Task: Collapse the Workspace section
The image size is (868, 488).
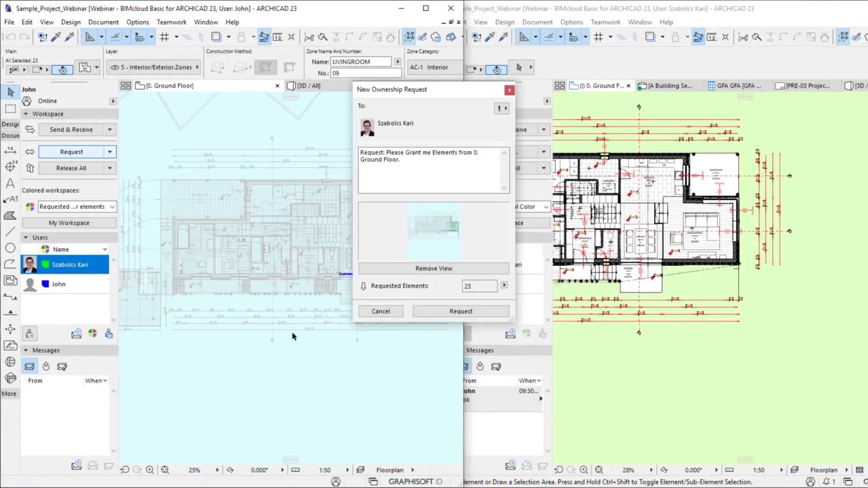Action: tap(26, 114)
